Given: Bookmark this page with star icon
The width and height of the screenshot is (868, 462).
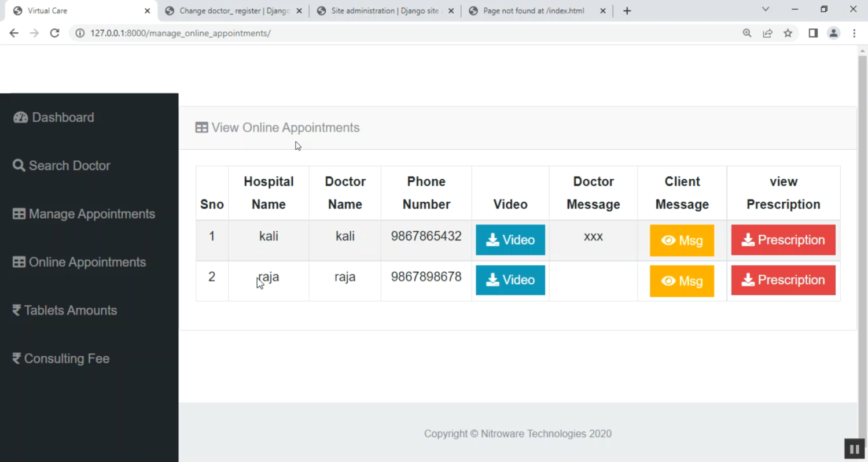Looking at the screenshot, I should 788,34.
